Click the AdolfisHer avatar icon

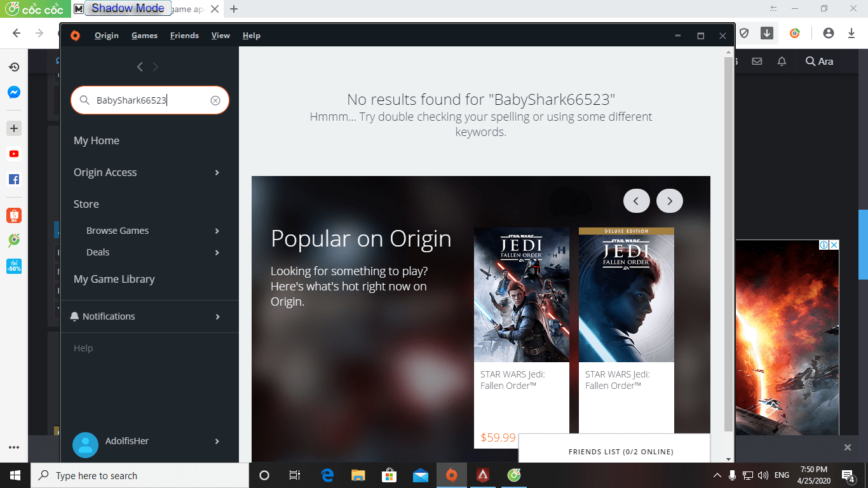click(x=86, y=445)
